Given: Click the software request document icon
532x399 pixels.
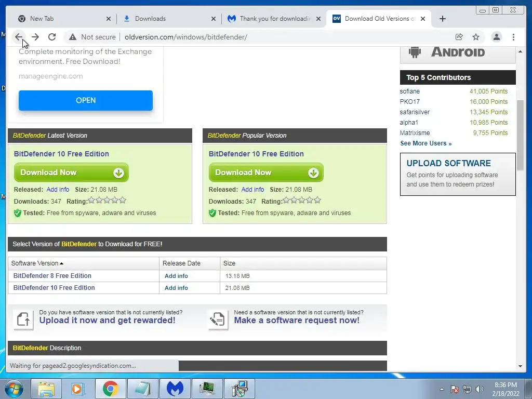Looking at the screenshot, I should tap(218, 320).
